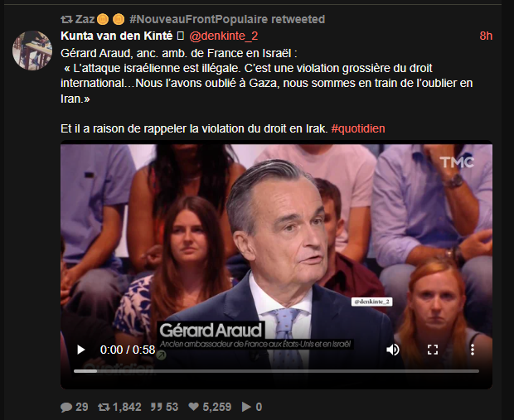Screen dimensions: 514x420
Task: Mute the video volume speaker icon
Action: tap(393, 350)
